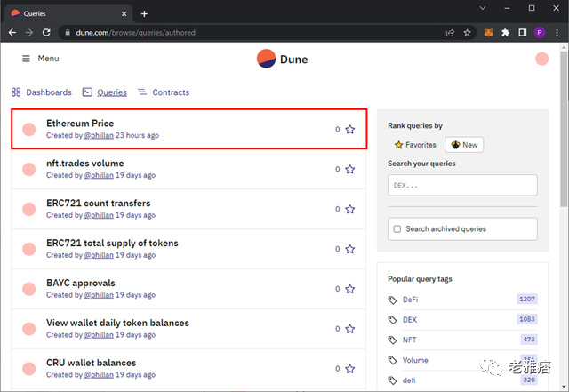Open the CRU wallet balances query
Screen dimensions: 569x392
tap(91, 363)
